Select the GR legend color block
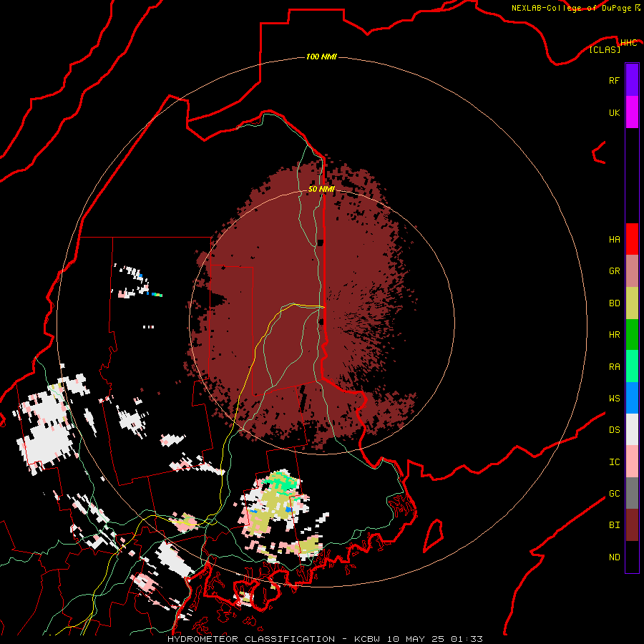Viewport: 644px width, 644px height. click(x=632, y=271)
